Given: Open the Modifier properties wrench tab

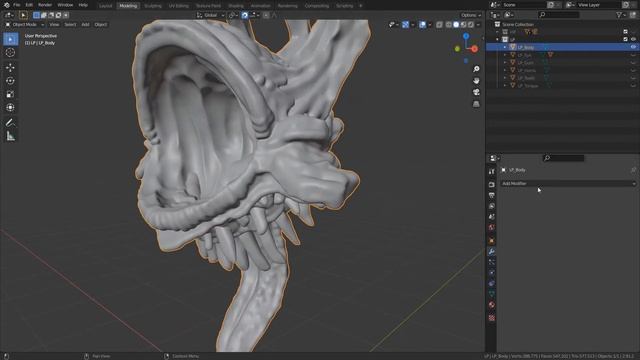Looking at the screenshot, I should [491, 252].
